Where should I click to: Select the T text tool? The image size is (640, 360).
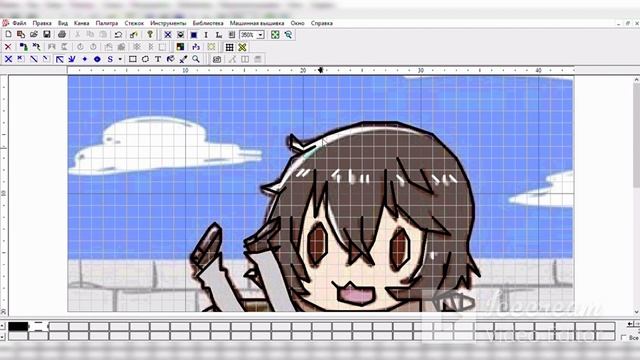point(158,59)
